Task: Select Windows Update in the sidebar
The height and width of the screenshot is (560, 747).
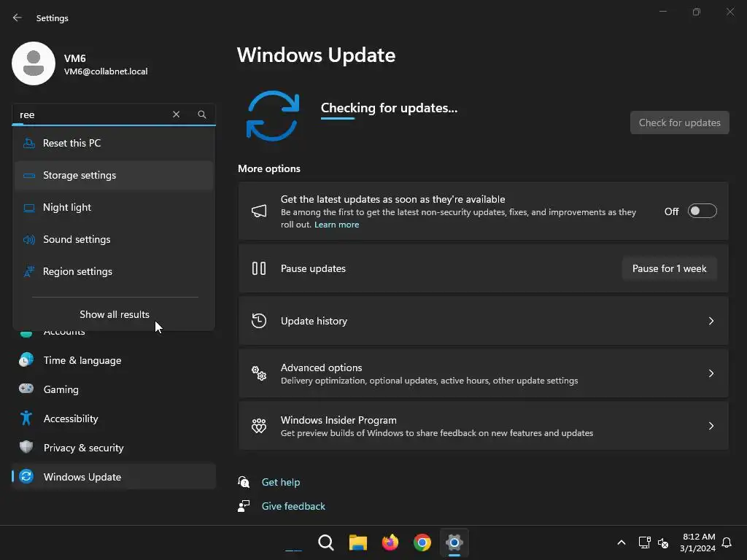Action: click(x=114, y=476)
